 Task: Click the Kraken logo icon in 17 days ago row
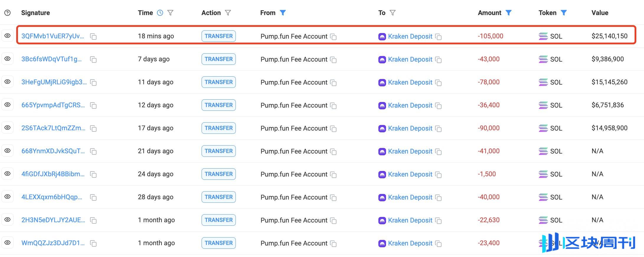coord(382,128)
